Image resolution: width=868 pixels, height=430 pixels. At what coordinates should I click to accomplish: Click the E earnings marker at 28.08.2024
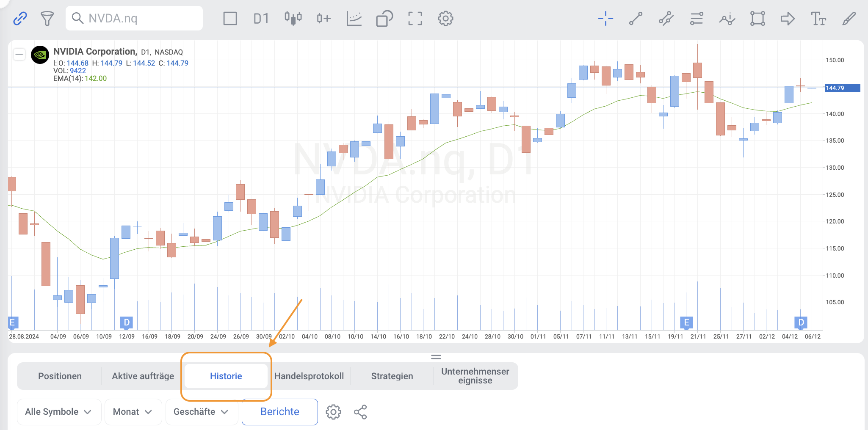point(12,322)
